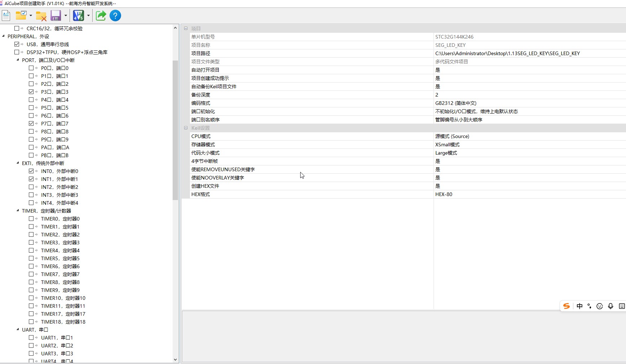Click the new project document icon
Image resolution: width=626 pixels, height=364 pixels.
point(6,15)
